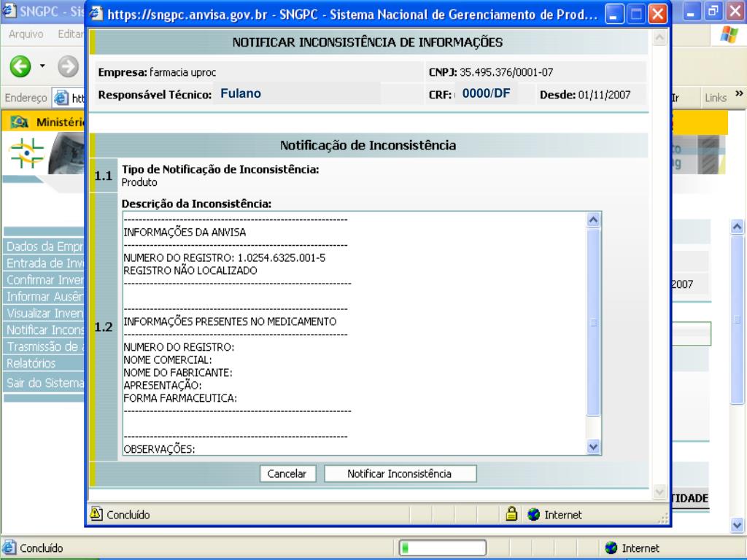Click the REGISTRO NÃO LOCALIZADO text
Viewport: 747px width, 560px height.
point(190,271)
